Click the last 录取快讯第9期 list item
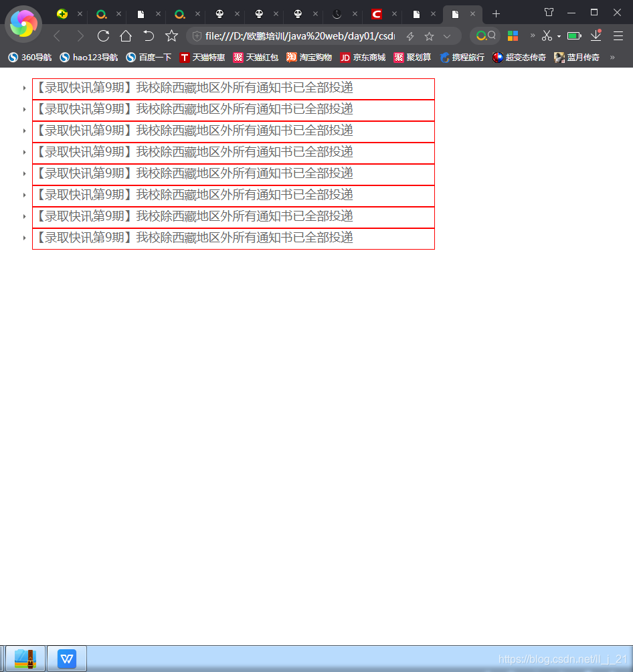Image resolution: width=633 pixels, height=672 pixels. point(234,238)
